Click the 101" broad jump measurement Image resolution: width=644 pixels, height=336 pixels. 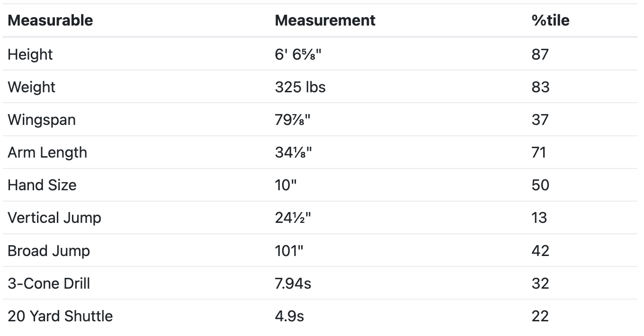coord(289,250)
